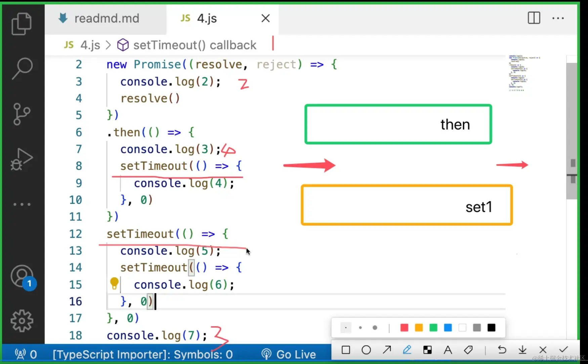The height and width of the screenshot is (364, 588).
Task: Pick the gray annotation color
Action: coord(477,328)
